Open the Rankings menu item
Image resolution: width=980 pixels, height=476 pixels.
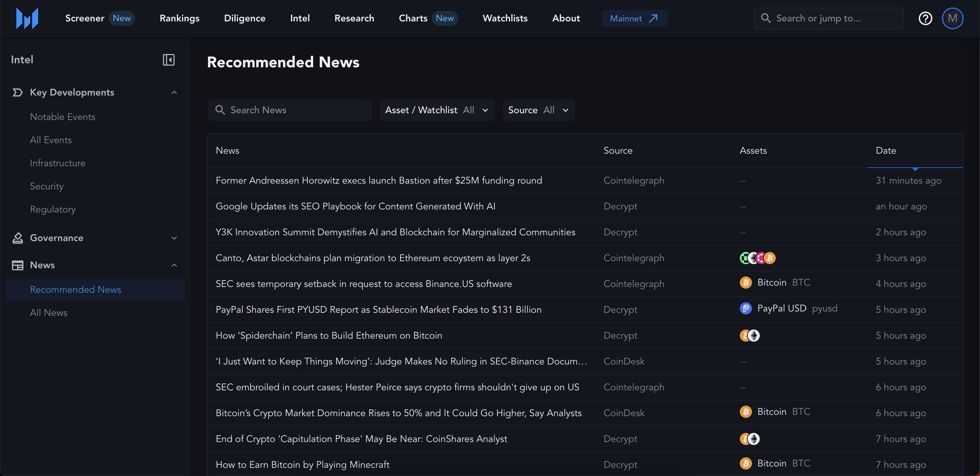click(x=179, y=18)
